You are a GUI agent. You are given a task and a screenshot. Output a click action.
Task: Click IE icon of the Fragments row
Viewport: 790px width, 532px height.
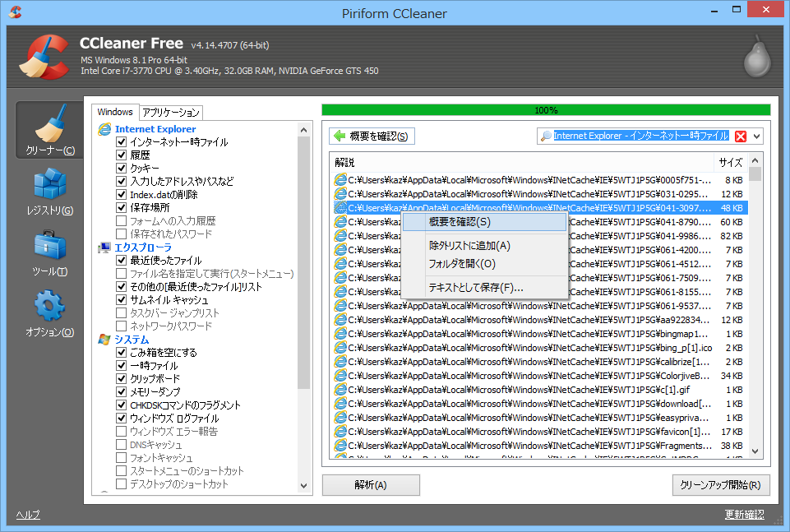point(340,446)
